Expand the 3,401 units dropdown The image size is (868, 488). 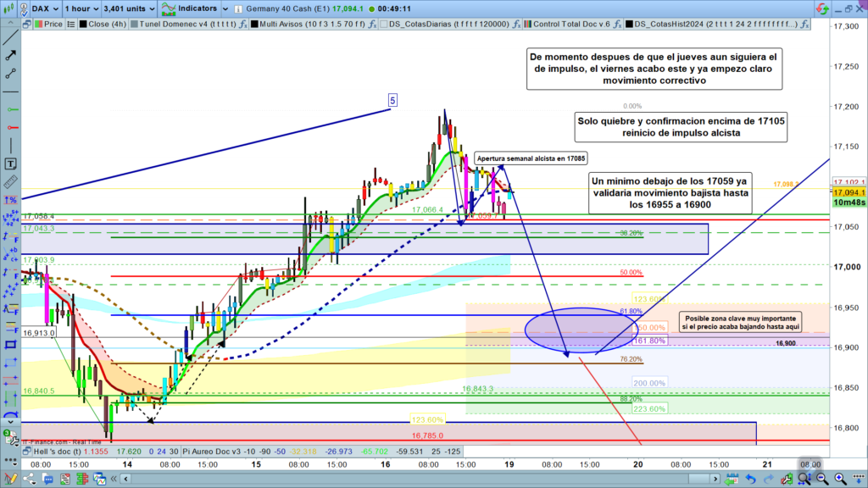click(x=130, y=8)
